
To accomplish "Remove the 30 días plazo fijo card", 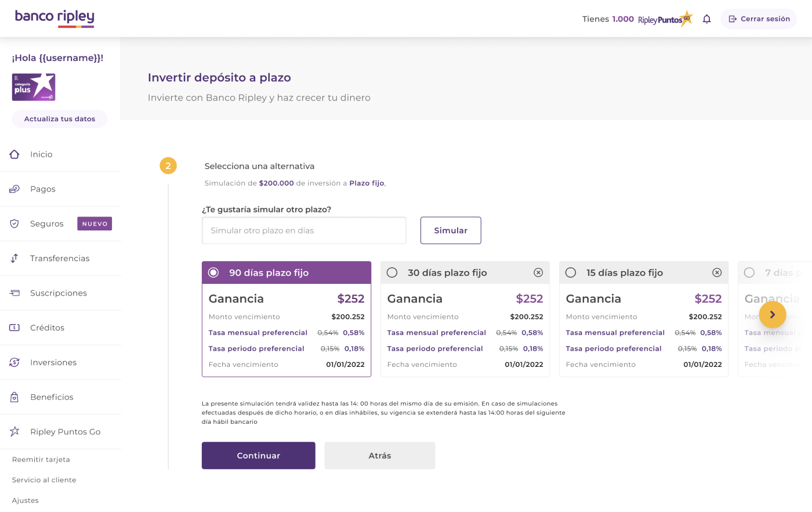I will pos(538,273).
